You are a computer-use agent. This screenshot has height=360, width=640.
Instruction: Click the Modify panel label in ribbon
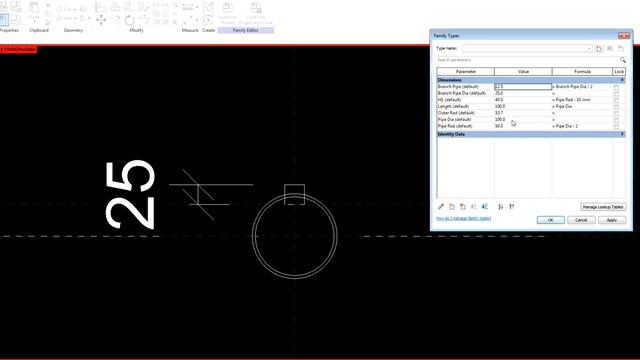click(136, 31)
